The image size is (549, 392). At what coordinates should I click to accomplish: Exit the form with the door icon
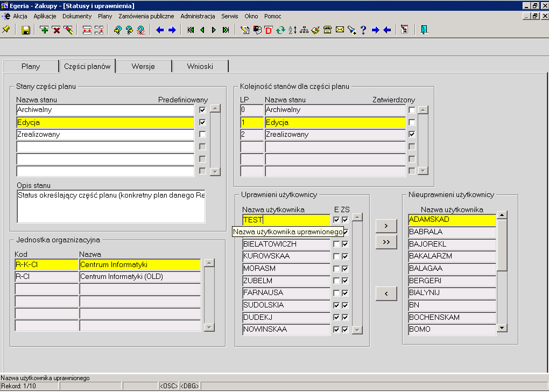coord(424,30)
